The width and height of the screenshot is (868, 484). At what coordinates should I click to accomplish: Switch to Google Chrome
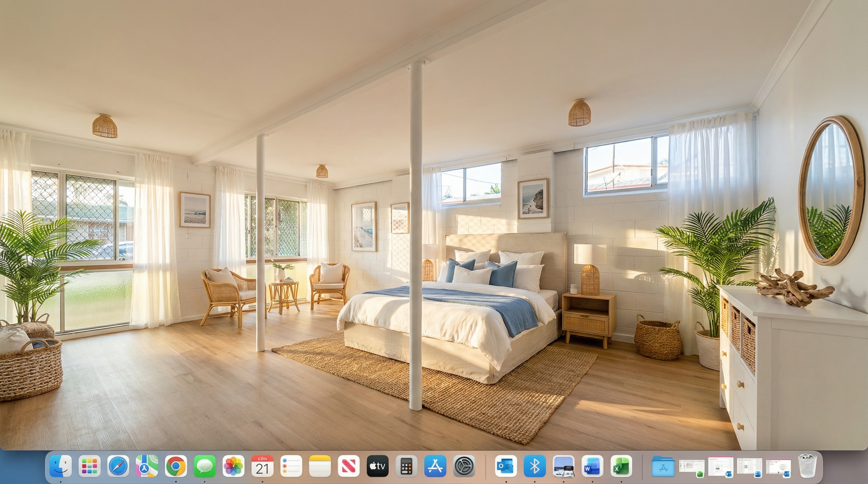click(x=176, y=466)
